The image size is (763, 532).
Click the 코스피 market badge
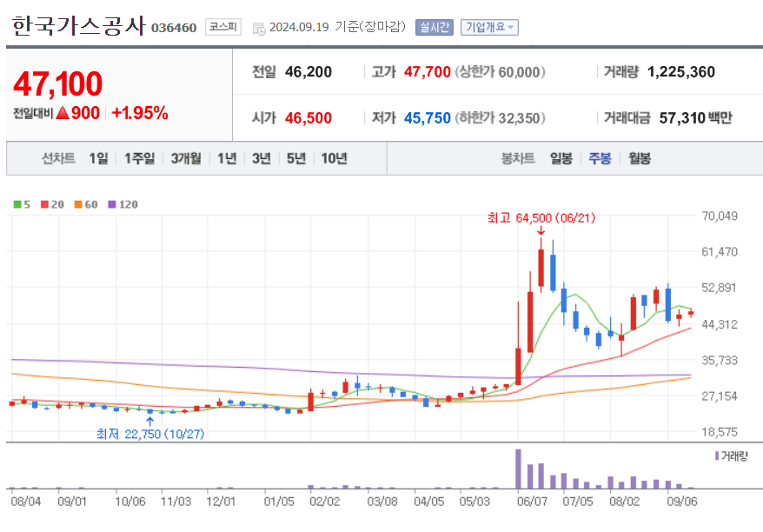tap(222, 27)
